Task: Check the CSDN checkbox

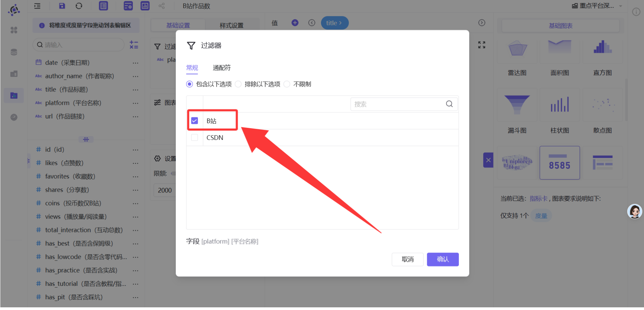Action: coord(194,138)
